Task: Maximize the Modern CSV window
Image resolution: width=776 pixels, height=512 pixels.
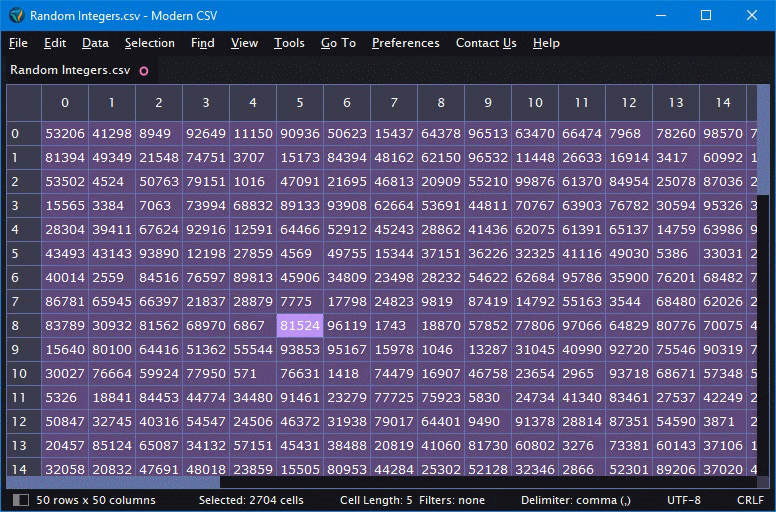Action: (x=706, y=15)
